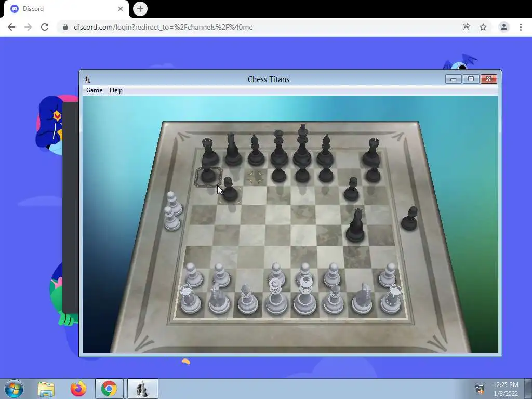Minimize the Chess Titans window
The width and height of the screenshot is (532, 399).
pyautogui.click(x=453, y=79)
